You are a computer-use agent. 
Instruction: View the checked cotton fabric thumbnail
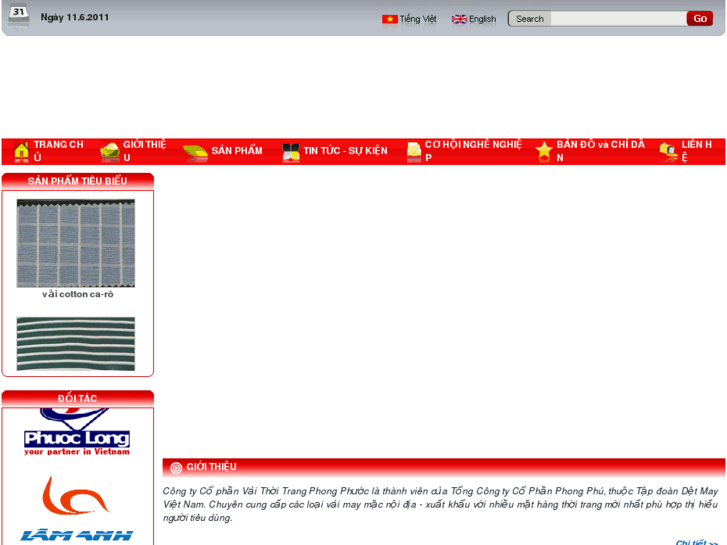[76, 244]
